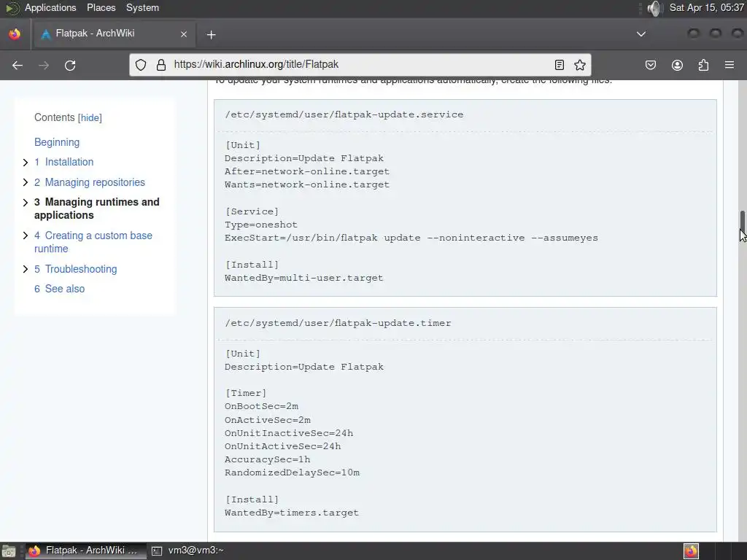The image size is (747, 560).
Task: Click the Type=oneshot line
Action: tap(261, 225)
